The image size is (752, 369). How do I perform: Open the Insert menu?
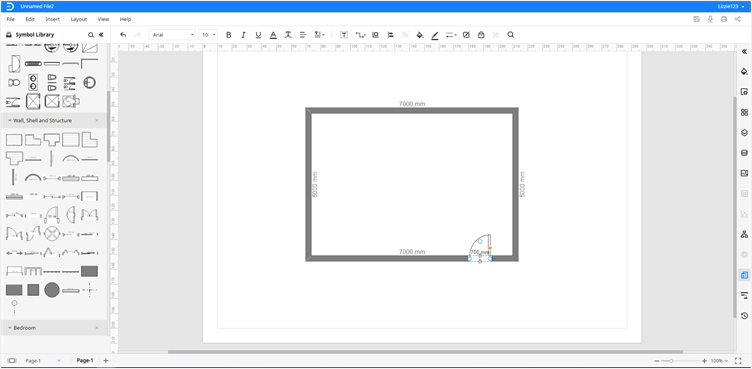[52, 19]
